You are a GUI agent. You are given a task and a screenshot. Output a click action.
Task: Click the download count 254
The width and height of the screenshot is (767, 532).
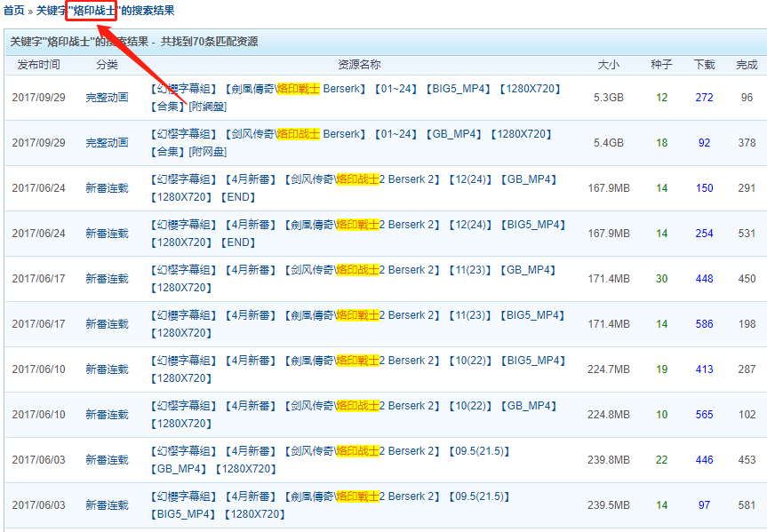click(705, 234)
